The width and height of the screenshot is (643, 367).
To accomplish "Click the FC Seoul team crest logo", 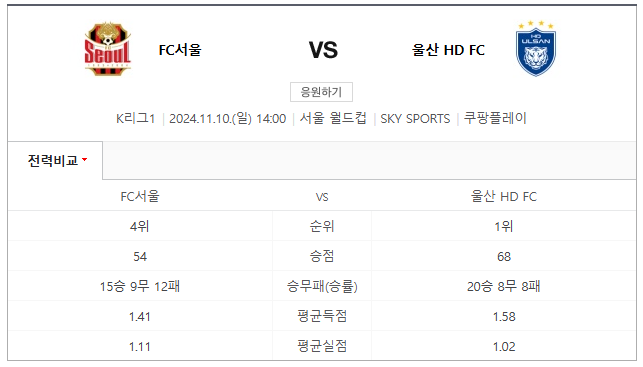I will 107,49.
